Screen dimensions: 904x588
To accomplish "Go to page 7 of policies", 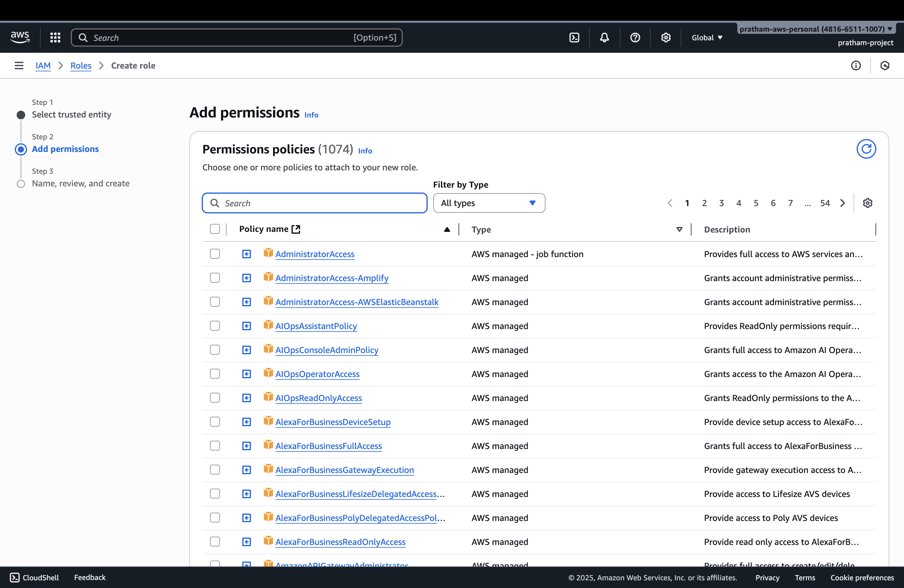I will [791, 203].
